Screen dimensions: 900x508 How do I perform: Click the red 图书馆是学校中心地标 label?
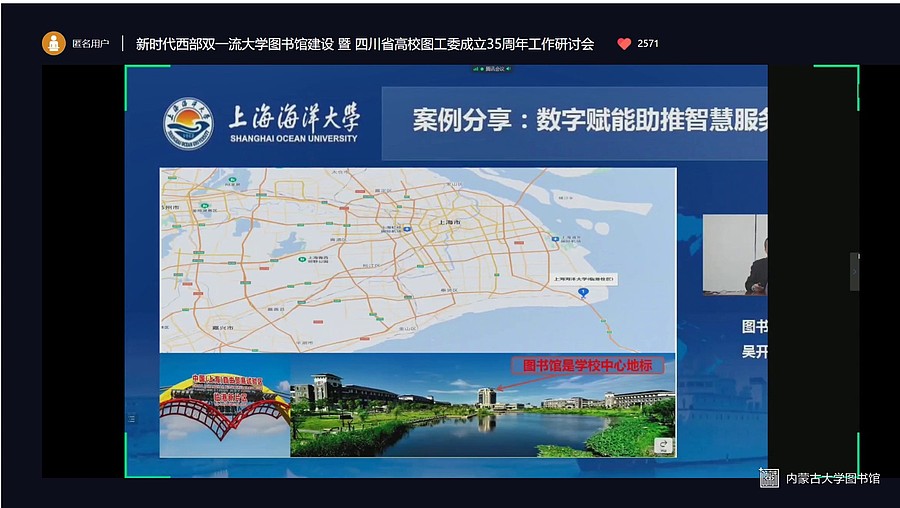click(x=588, y=366)
